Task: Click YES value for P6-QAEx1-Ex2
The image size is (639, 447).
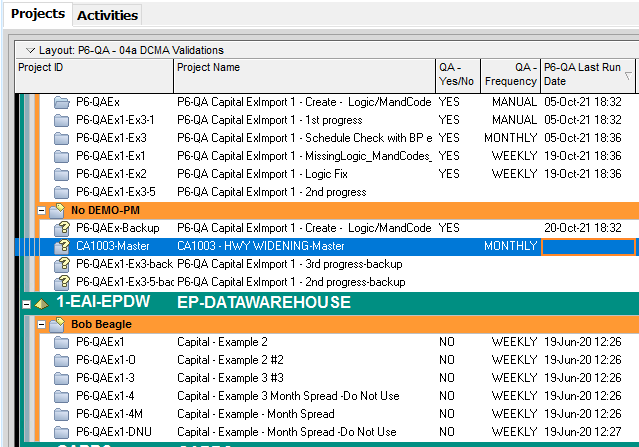Action: tap(449, 174)
